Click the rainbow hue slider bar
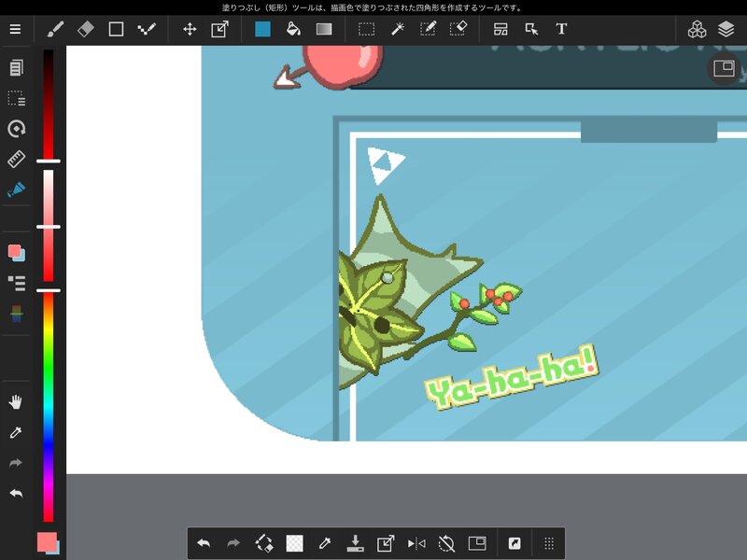Image resolution: width=747 pixels, height=560 pixels. click(49, 408)
